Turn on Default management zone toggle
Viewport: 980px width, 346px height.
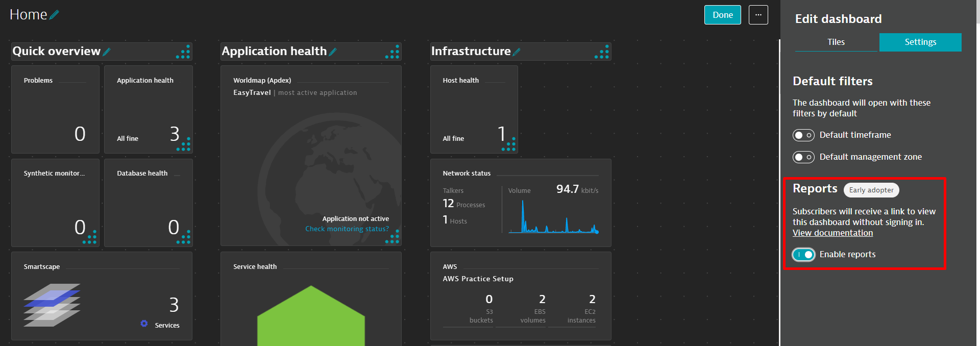pos(803,157)
